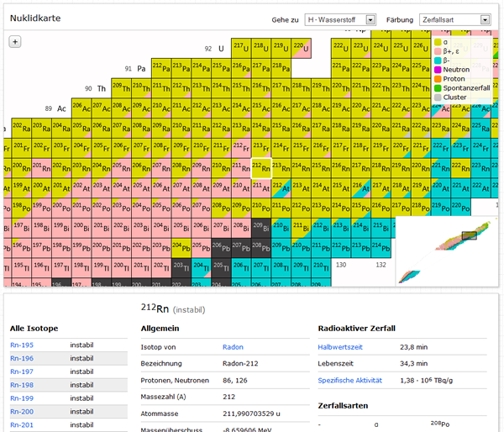The image size is (504, 432).
Task: Select the 202Ra nuclide cell
Action: coord(22,128)
